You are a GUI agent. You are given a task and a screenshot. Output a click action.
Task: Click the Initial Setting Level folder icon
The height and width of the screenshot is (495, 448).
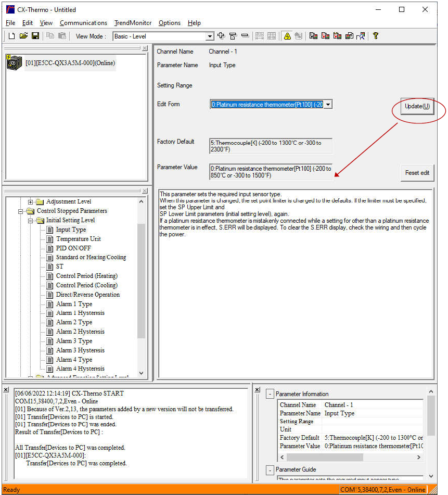40,220
